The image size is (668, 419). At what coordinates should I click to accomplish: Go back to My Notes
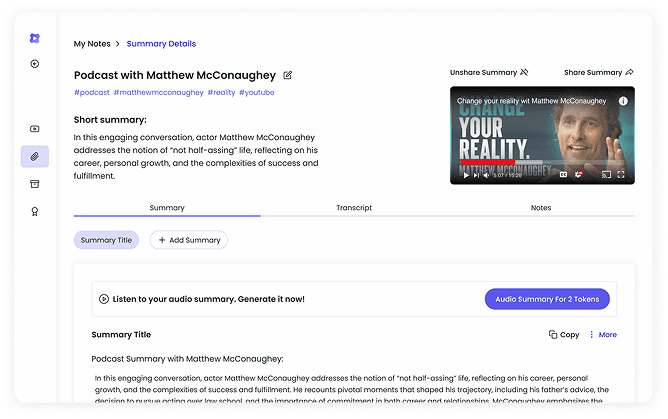tap(92, 44)
